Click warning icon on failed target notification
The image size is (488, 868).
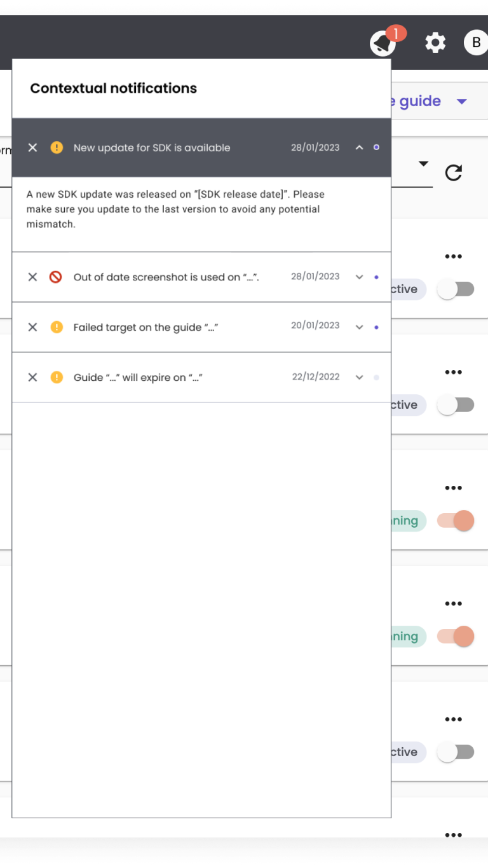coord(57,327)
